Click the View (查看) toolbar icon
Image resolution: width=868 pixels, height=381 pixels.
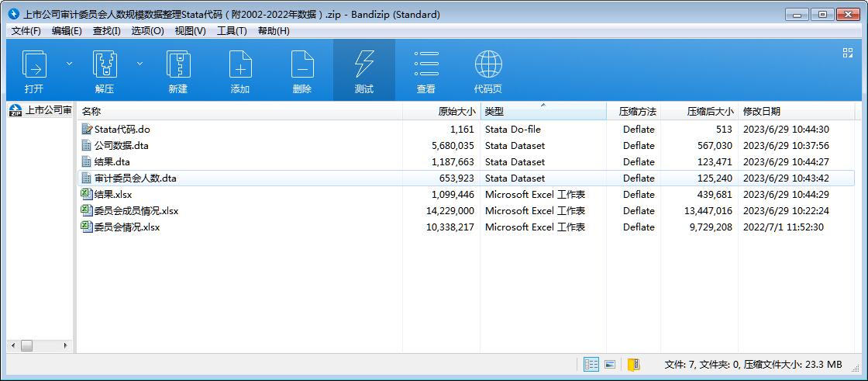[426, 64]
